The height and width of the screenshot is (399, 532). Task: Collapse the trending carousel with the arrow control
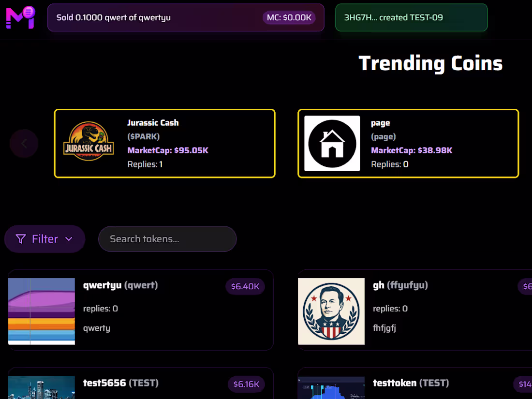click(24, 143)
